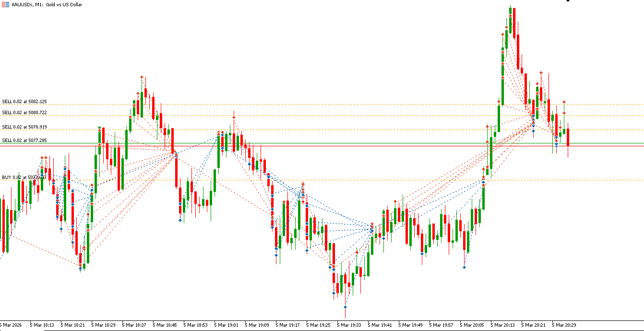The width and height of the screenshot is (644, 331).
Task: Click the 5 Mar 19:33 time label
Action: click(x=349, y=325)
